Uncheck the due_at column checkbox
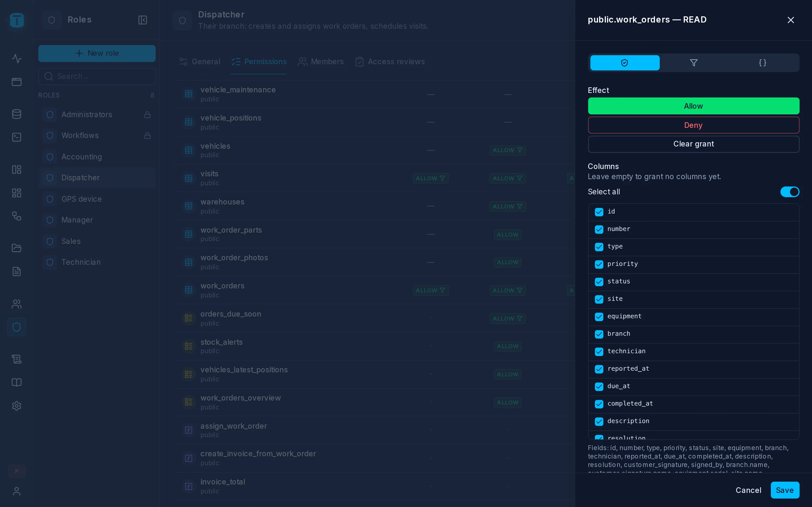 point(599,386)
